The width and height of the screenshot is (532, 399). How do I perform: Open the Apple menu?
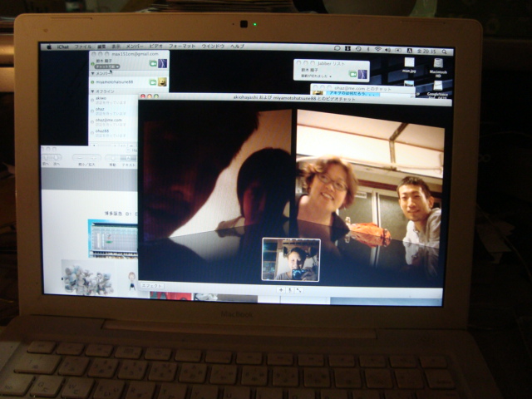[x=48, y=47]
